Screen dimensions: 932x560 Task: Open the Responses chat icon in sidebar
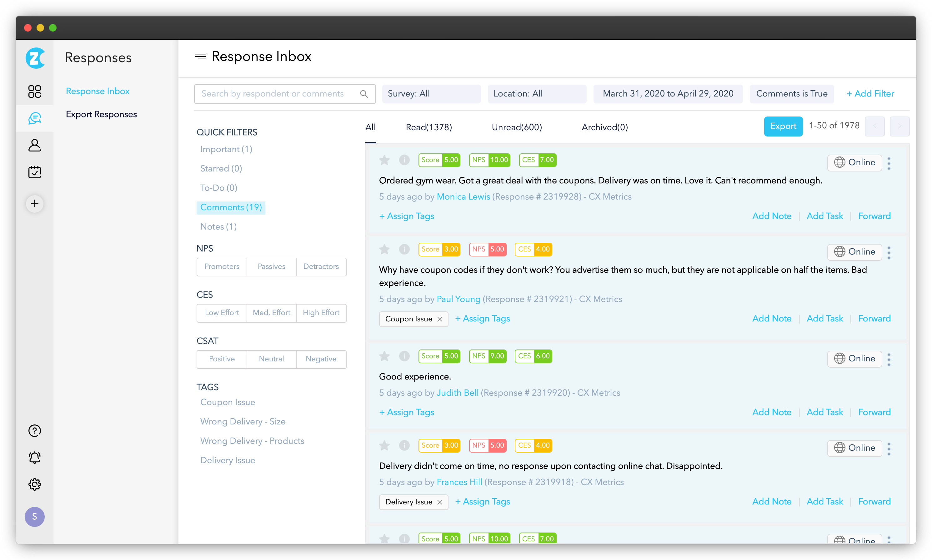(35, 118)
